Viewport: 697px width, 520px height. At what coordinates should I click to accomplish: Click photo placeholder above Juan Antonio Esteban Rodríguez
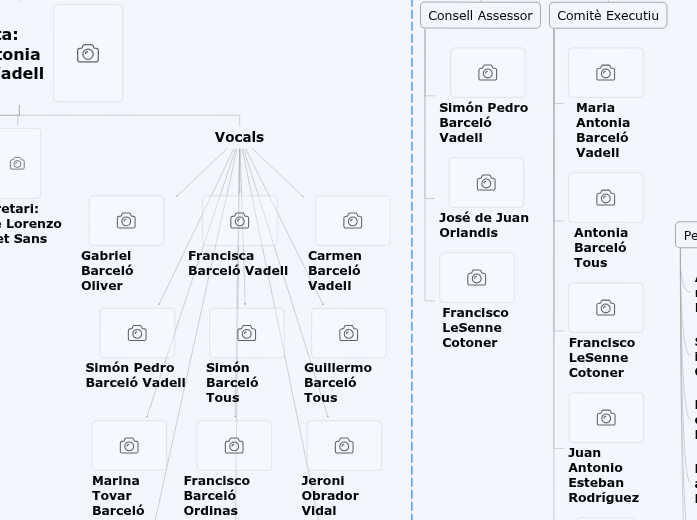point(605,418)
